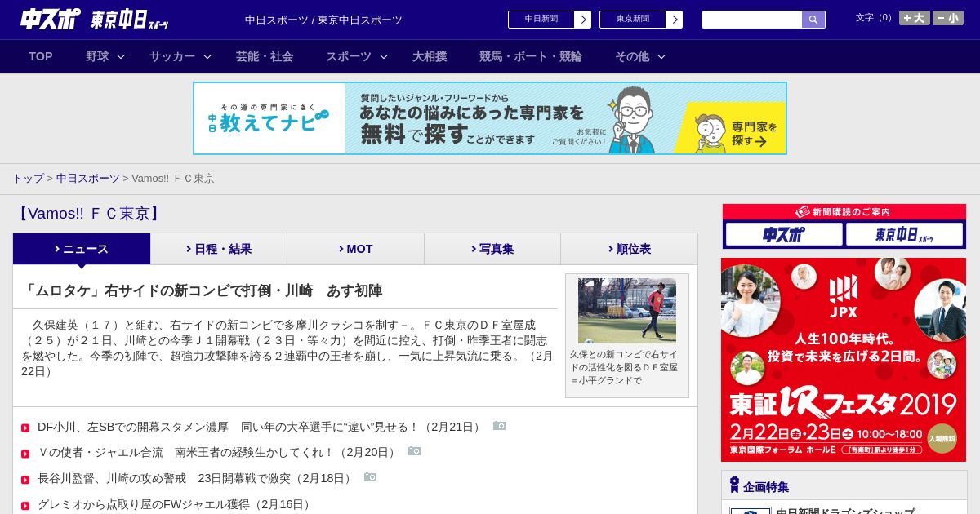Click red bullet icon before DF小川 headline
This screenshot has width=980, height=514.
[25, 428]
